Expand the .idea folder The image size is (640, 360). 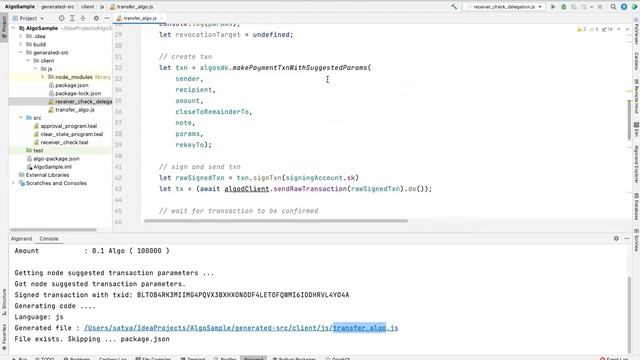click(21, 36)
